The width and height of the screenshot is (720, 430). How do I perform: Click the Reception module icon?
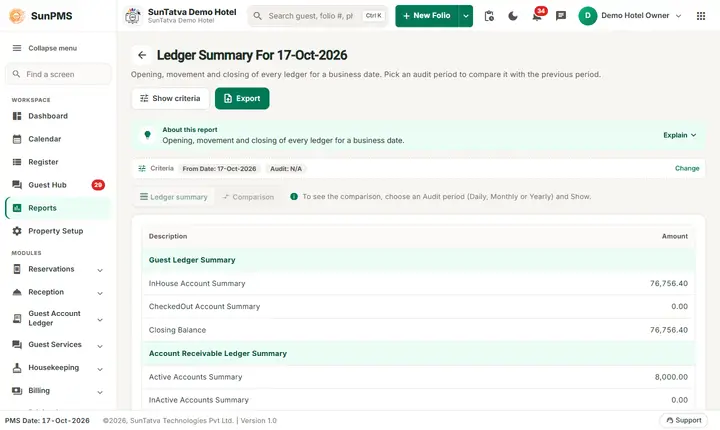pos(17,292)
